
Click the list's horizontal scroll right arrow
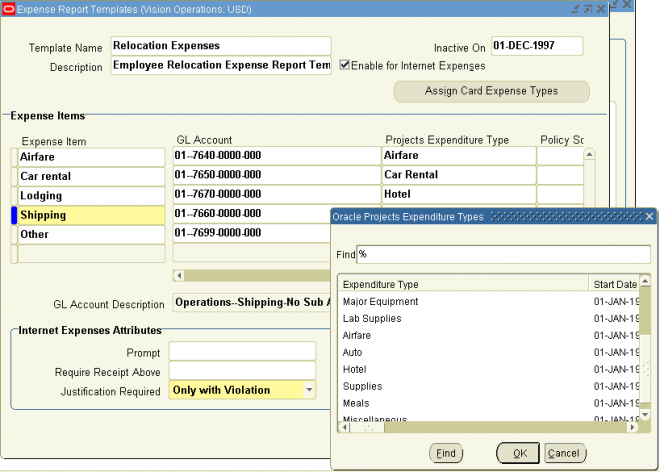tap(632, 427)
